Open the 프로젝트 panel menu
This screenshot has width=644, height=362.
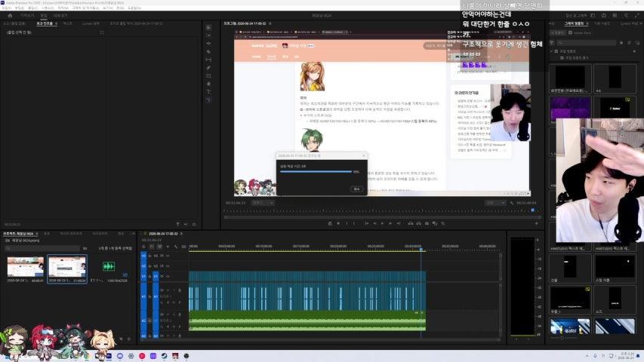click(37, 234)
